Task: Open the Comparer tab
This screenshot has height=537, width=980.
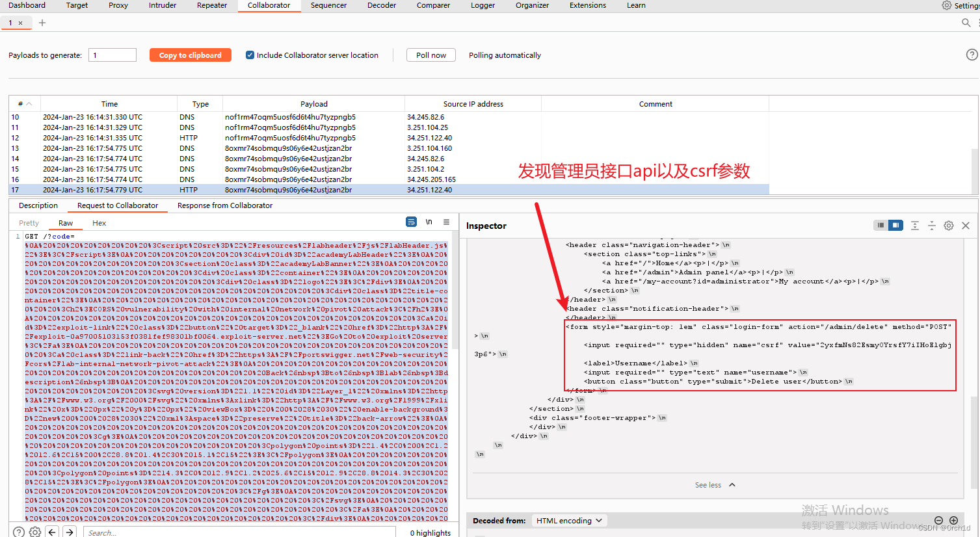Action: tap(433, 5)
